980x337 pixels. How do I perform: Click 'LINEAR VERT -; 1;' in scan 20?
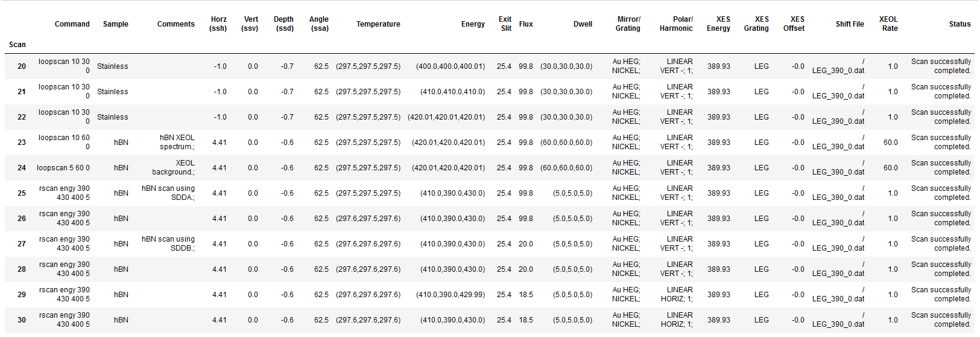click(x=677, y=66)
